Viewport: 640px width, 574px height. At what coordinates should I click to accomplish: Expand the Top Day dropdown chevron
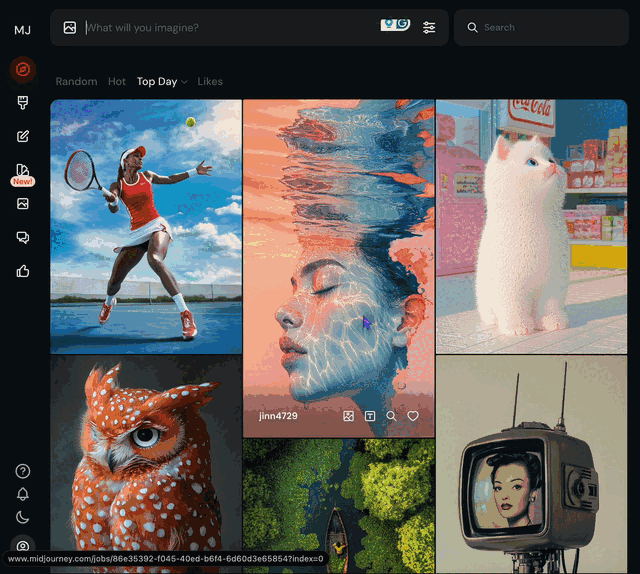[x=184, y=82]
